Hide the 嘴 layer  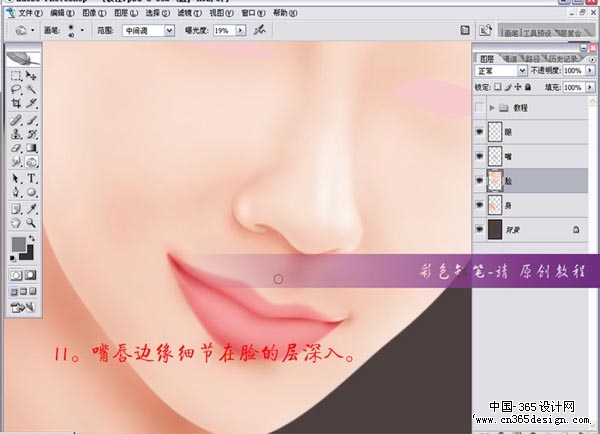click(x=479, y=156)
